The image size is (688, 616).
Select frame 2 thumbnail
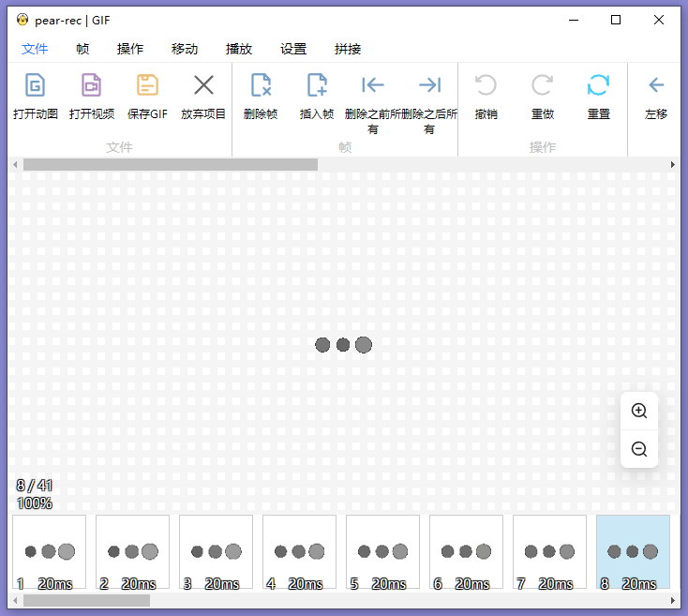click(132, 552)
